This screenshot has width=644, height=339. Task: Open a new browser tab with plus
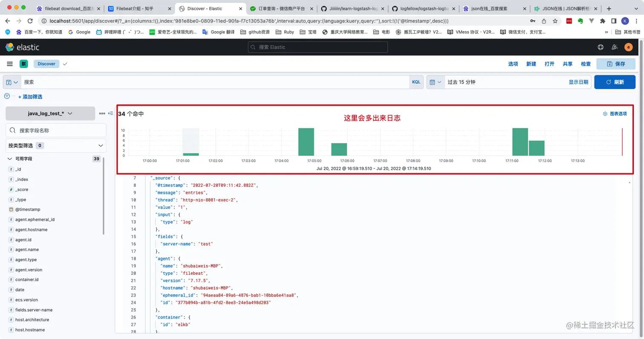609,9
